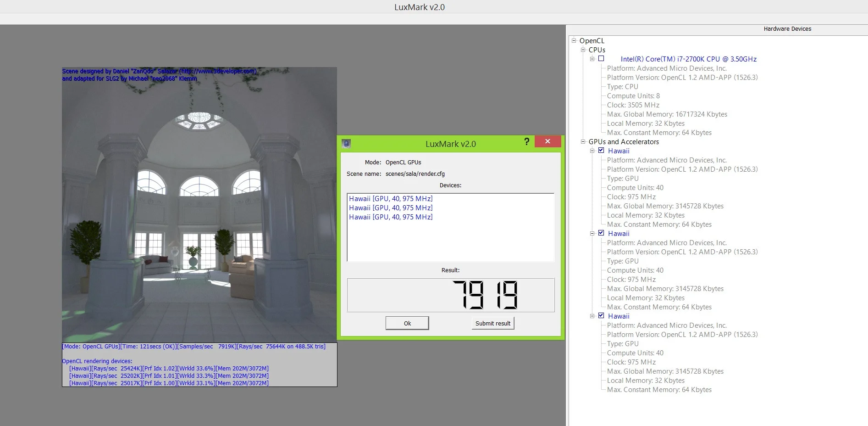
Task: Click the scenes/sala/render.cfg scene name text
Action: [x=415, y=174]
